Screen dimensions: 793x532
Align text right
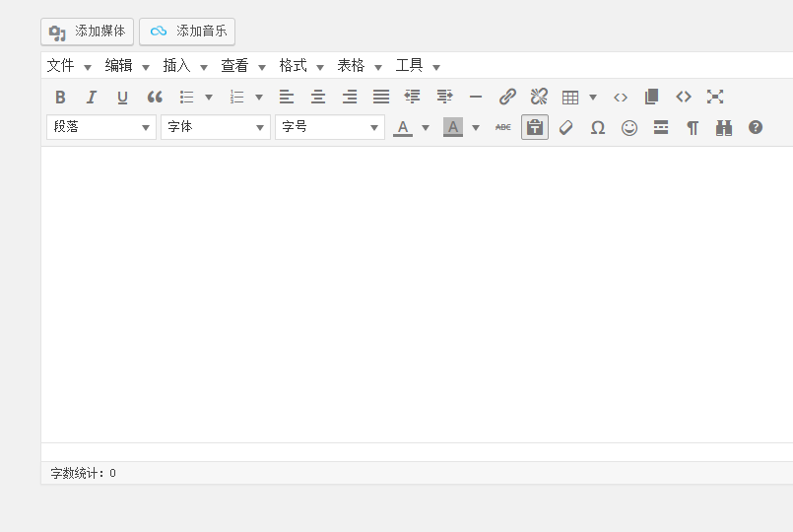coord(350,97)
